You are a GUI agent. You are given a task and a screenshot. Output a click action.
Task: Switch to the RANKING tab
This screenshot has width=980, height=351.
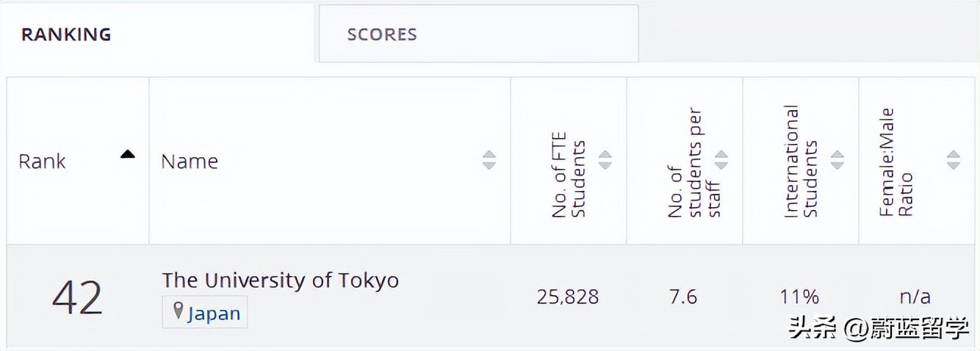click(x=66, y=35)
